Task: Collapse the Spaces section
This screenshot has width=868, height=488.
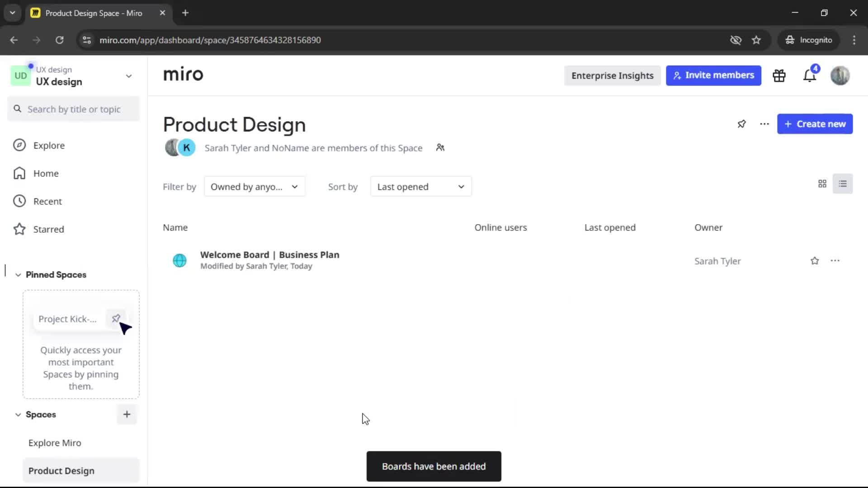Action: click(x=18, y=414)
